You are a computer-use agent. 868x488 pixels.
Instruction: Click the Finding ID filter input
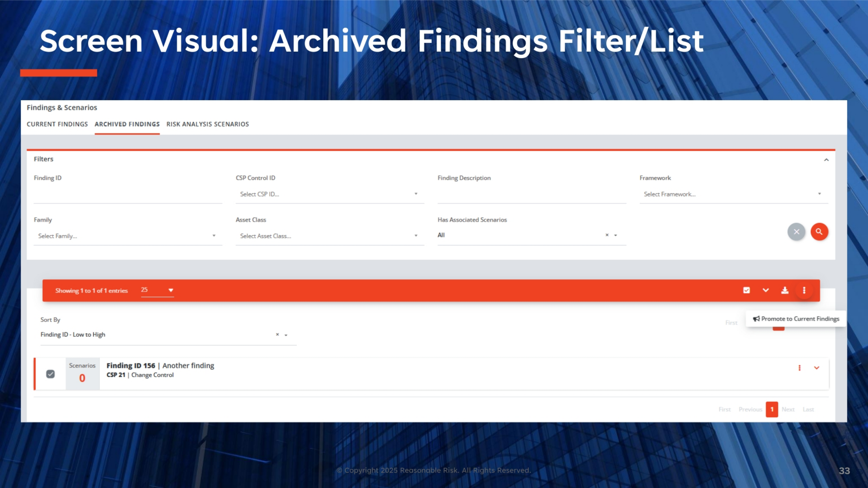pyautogui.click(x=128, y=194)
